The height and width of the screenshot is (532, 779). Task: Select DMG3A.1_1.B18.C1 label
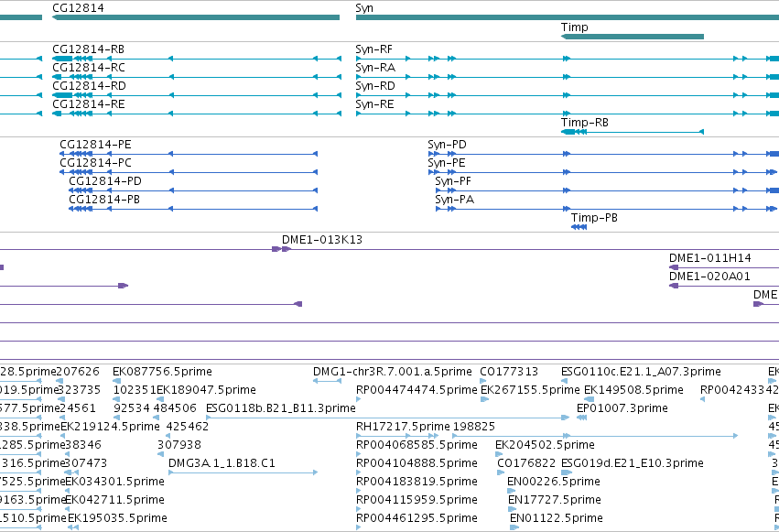222,463
